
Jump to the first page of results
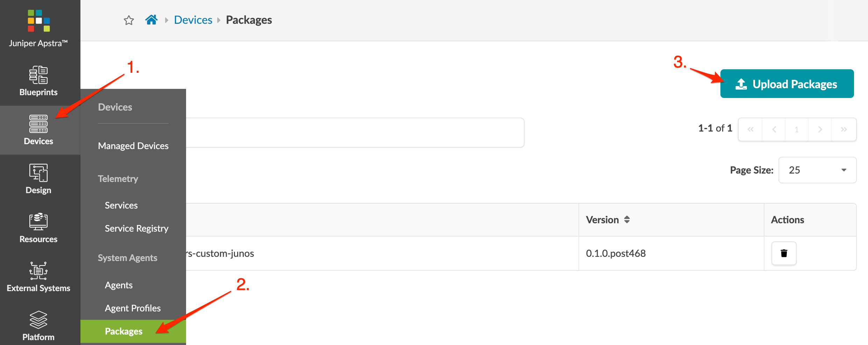click(x=750, y=129)
